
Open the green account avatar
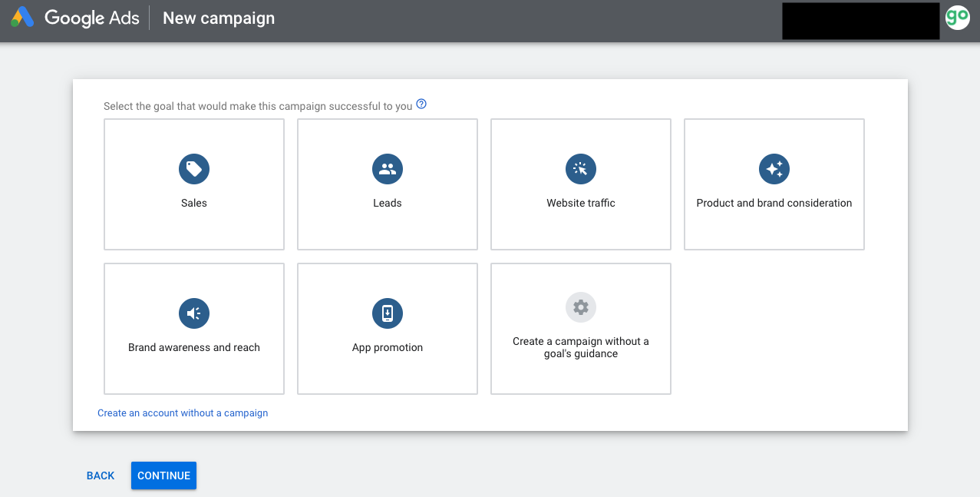957,18
